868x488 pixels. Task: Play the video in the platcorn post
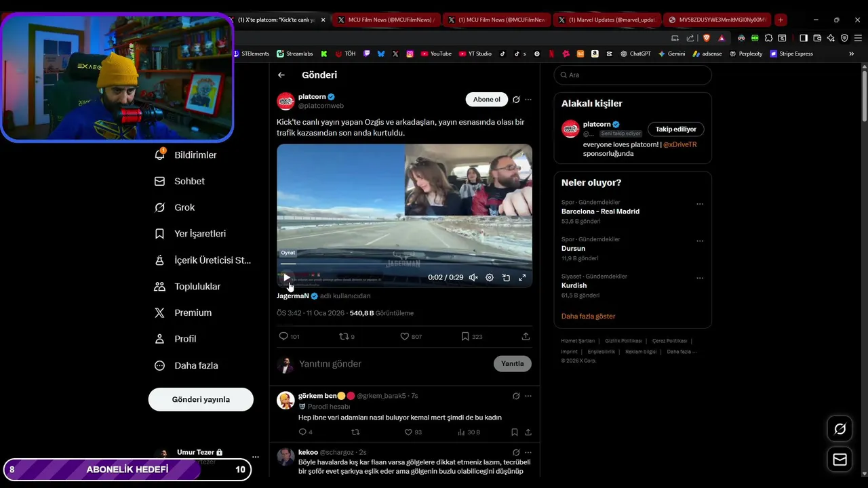click(286, 277)
